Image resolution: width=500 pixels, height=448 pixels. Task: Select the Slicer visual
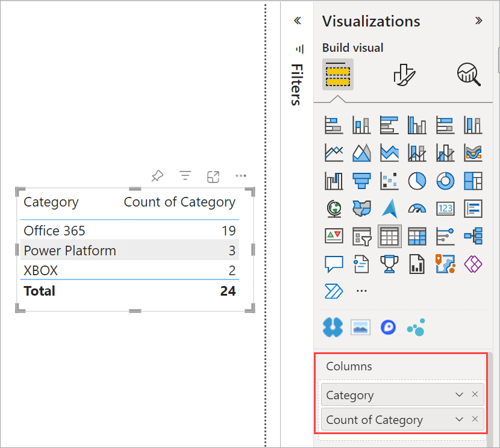361,237
